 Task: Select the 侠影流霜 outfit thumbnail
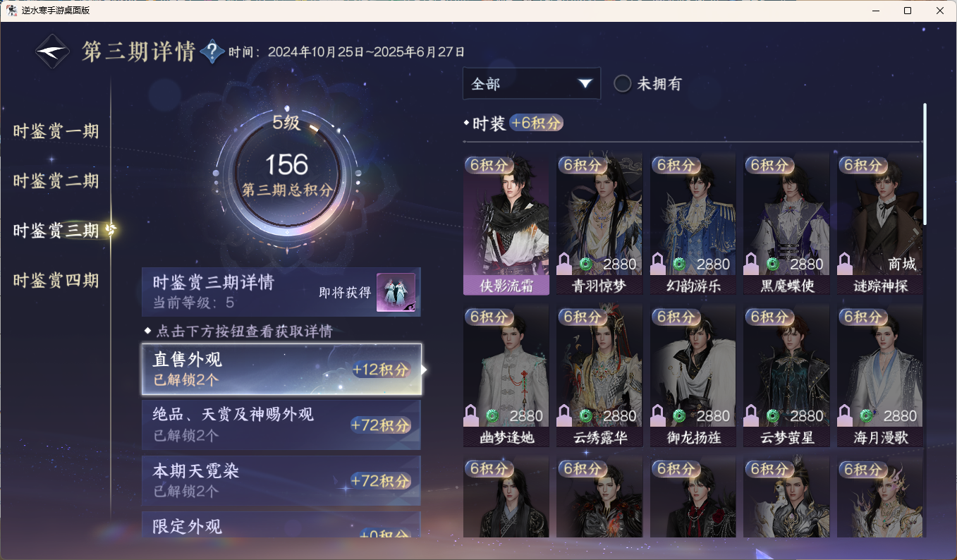[x=506, y=224]
